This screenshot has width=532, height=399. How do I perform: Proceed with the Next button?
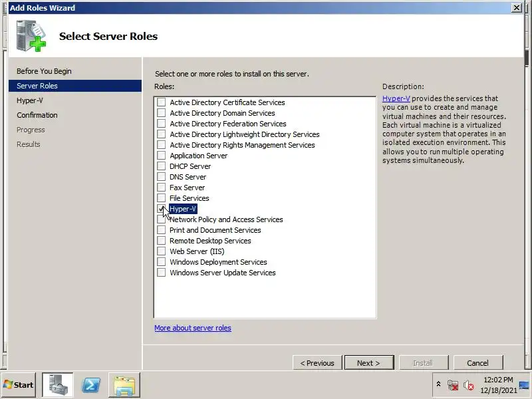point(369,362)
